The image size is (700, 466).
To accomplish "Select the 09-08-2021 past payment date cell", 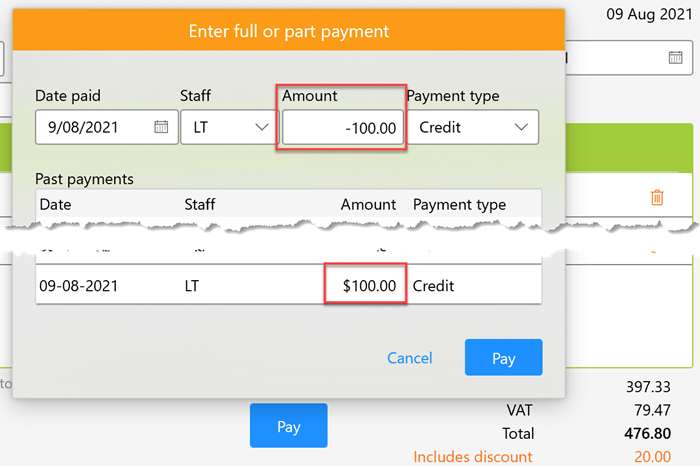I will pos(79,286).
